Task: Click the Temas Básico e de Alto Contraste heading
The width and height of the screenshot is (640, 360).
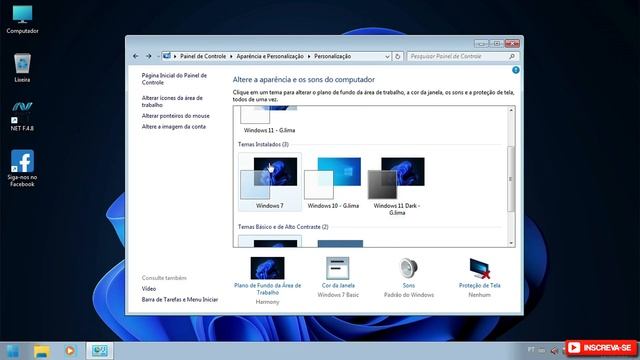Action: click(283, 227)
